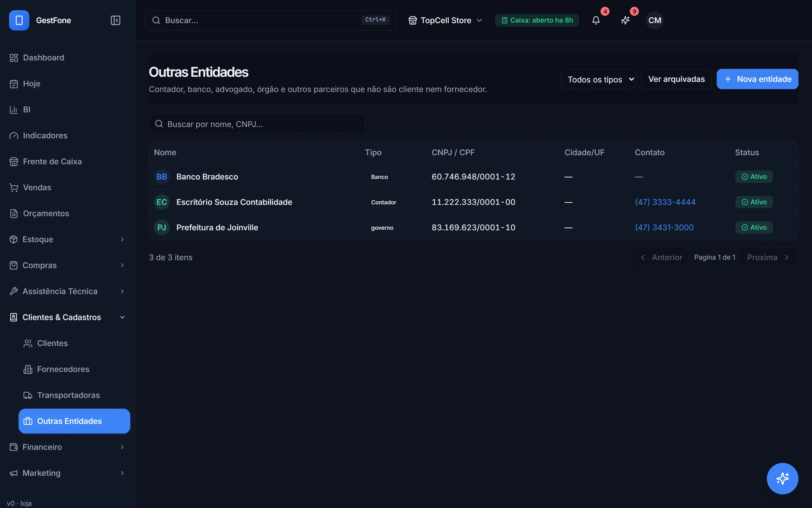Expand the Estoque menu chevron

click(122, 239)
